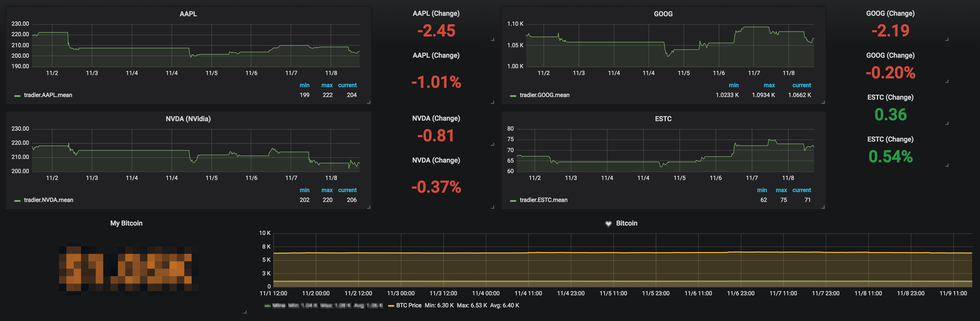Click the NVDA min value 202
Image resolution: width=980 pixels, height=321 pixels.
click(x=304, y=200)
